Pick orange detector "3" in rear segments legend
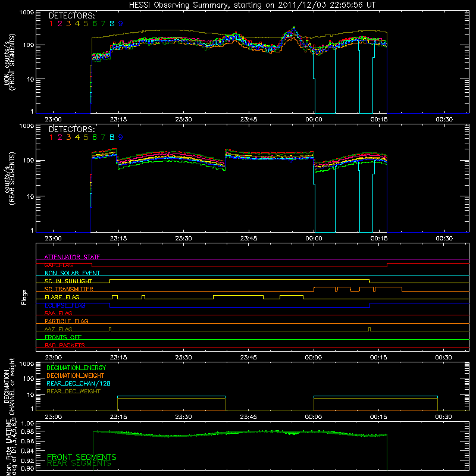Image resolution: width=476 pixels, height=476 pixels. (68, 137)
